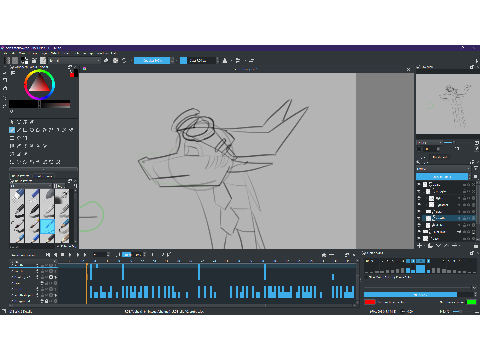Play the animation

(x=70, y=255)
